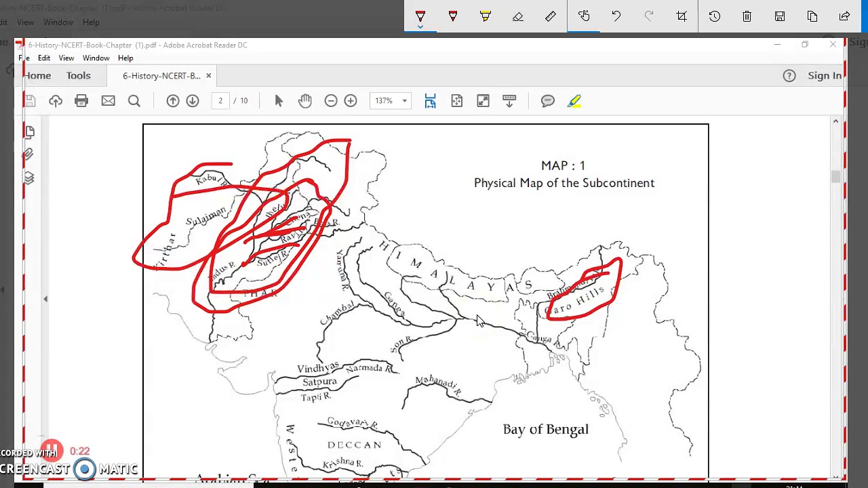Viewport: 868px width, 488px height.
Task: Click the vertical scrollbar up arrow
Action: point(835,121)
